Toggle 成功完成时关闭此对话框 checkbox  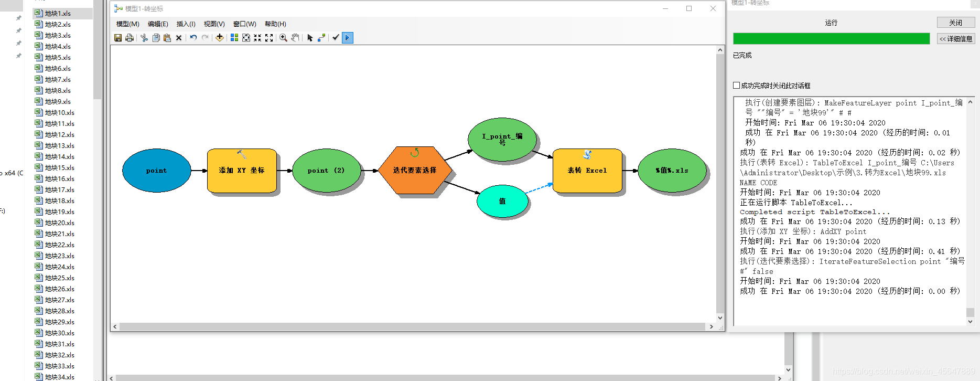pyautogui.click(x=737, y=86)
